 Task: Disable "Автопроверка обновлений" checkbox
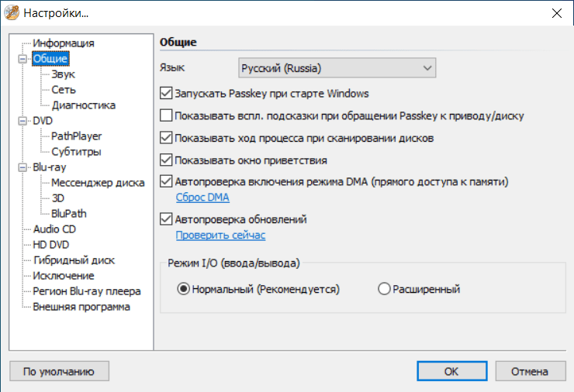[165, 220]
